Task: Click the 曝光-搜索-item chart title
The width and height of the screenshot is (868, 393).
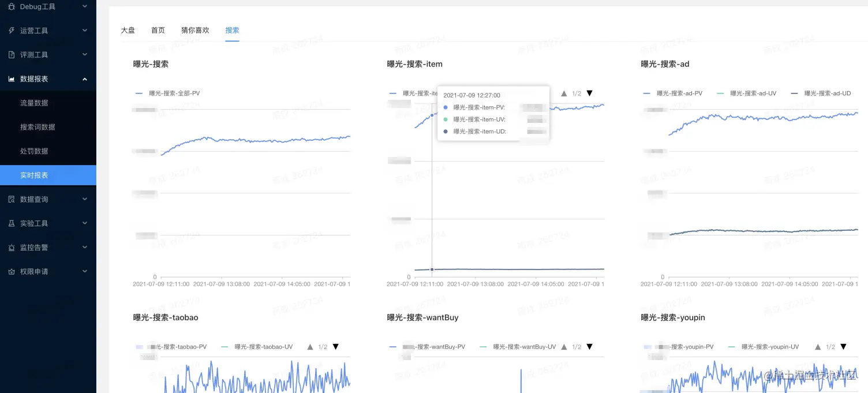Action: [x=414, y=64]
